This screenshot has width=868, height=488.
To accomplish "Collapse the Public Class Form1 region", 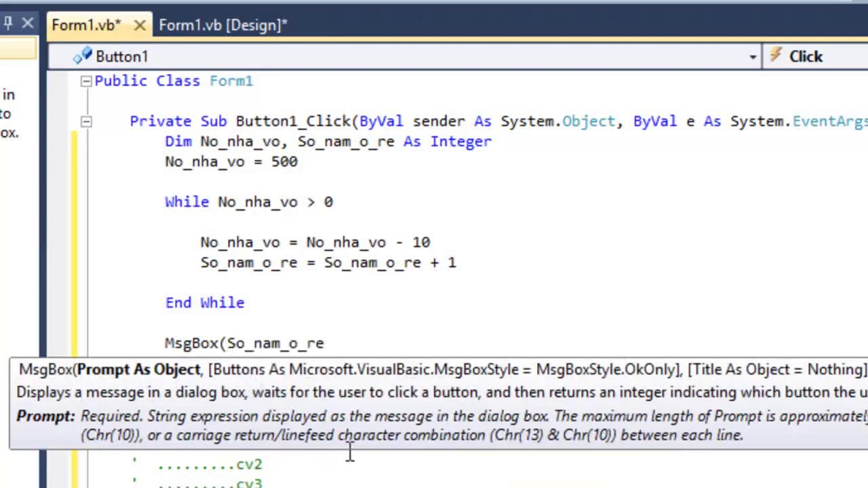I will tap(86, 81).
